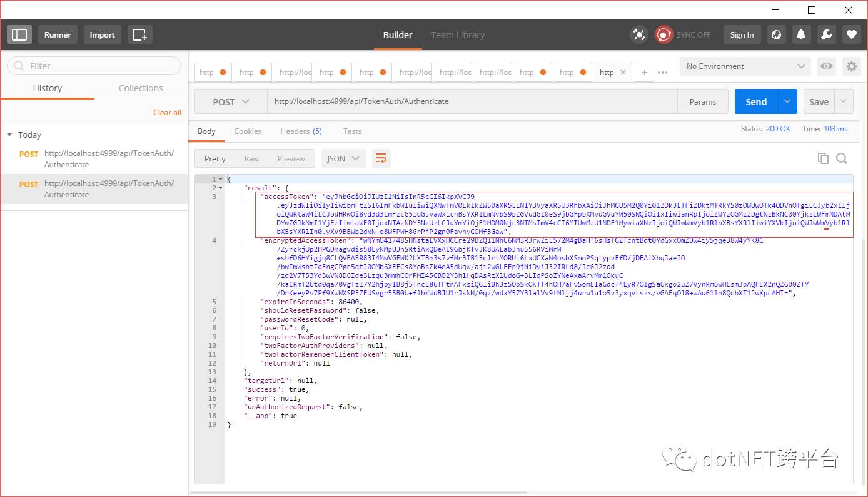This screenshot has height=497, width=868.
Task: Click the SYNC OFF sync icon
Action: pyautogui.click(x=664, y=34)
